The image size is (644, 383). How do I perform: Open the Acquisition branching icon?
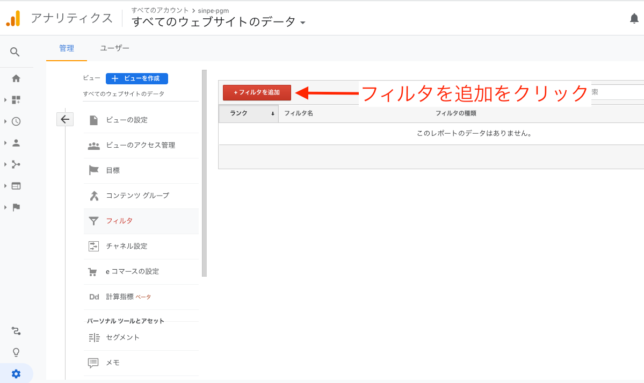pyautogui.click(x=16, y=165)
